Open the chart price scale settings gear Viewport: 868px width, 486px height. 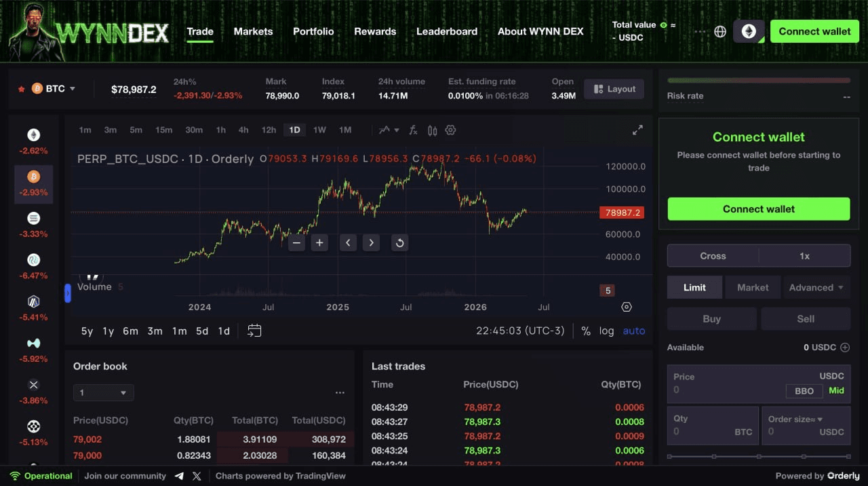coord(627,307)
